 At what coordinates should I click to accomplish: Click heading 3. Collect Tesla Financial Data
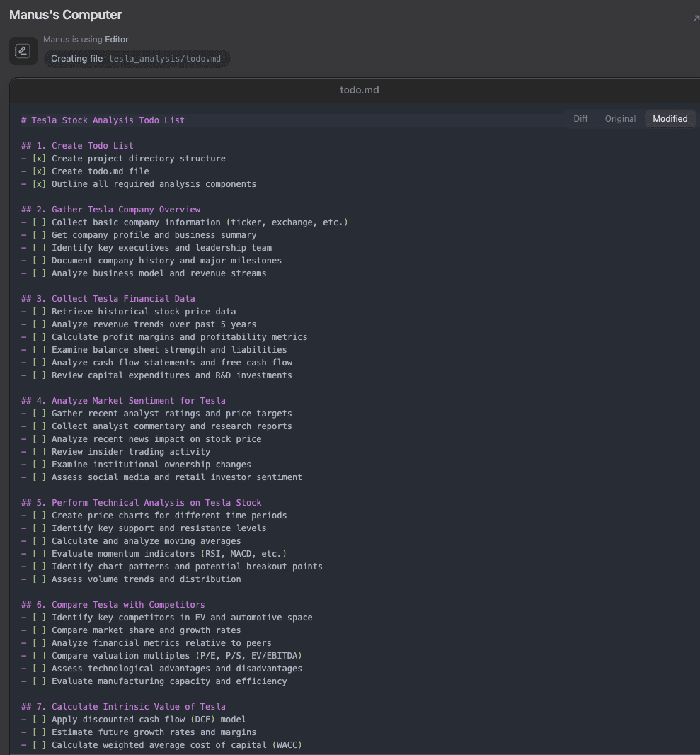(108, 299)
